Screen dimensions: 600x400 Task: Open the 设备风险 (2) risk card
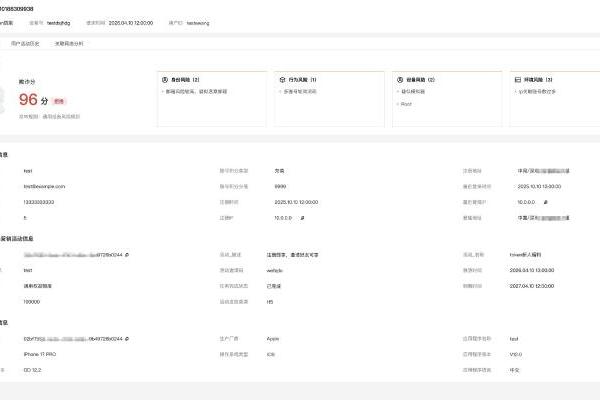pyautogui.click(x=447, y=99)
